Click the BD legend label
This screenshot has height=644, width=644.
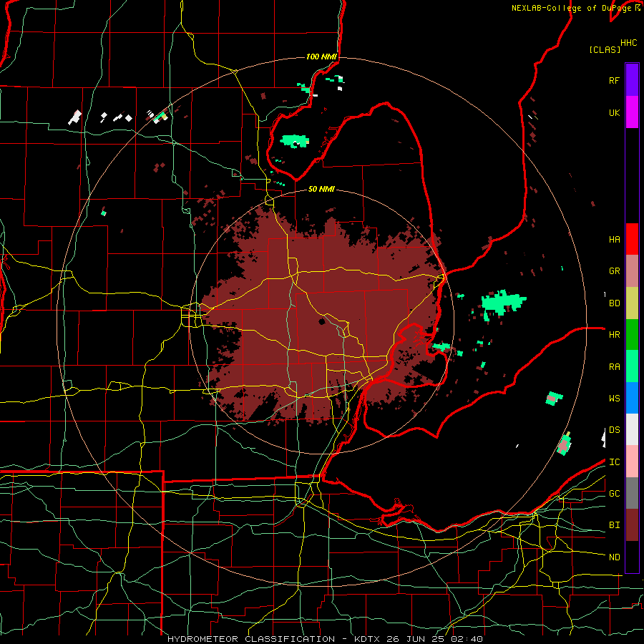coord(614,303)
